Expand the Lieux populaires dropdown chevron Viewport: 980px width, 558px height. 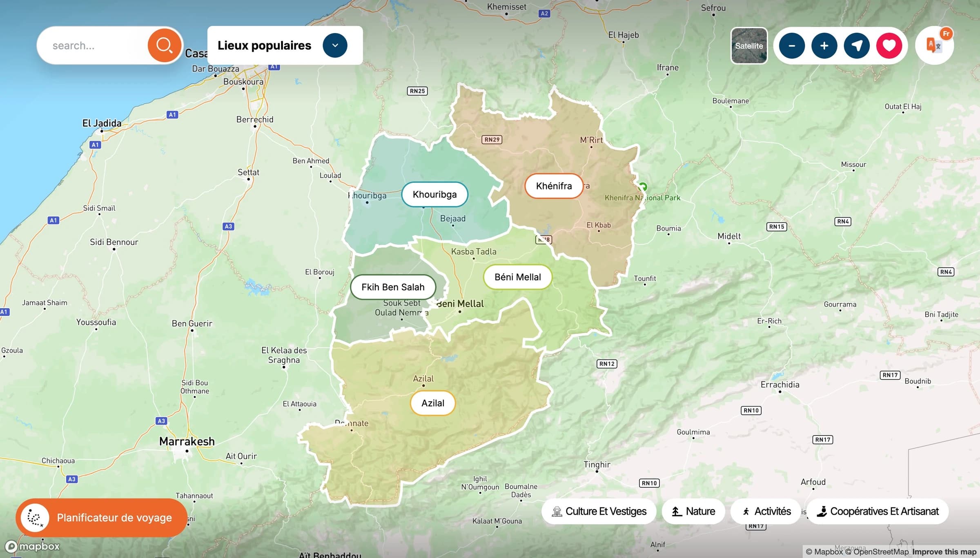point(335,45)
